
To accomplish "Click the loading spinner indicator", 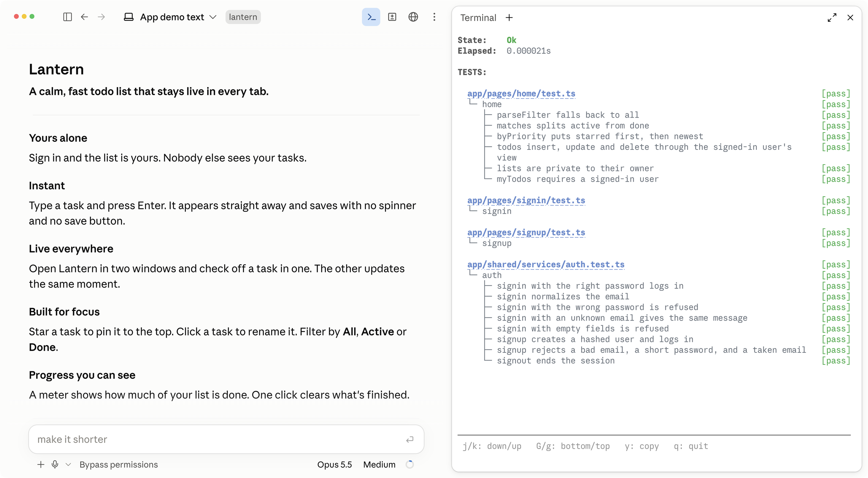I will click(x=410, y=465).
